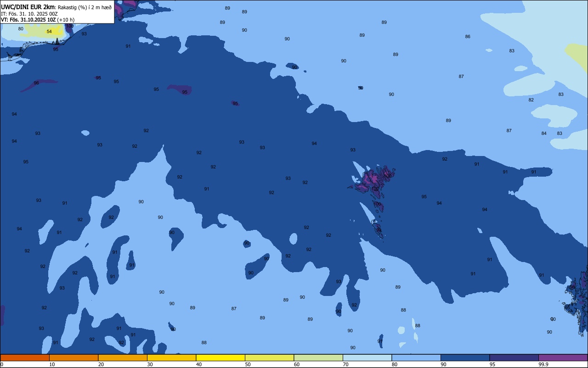The width and height of the screenshot is (588, 368).
Task: Click the '96' humidity value on the map
Action: [x=36, y=83]
